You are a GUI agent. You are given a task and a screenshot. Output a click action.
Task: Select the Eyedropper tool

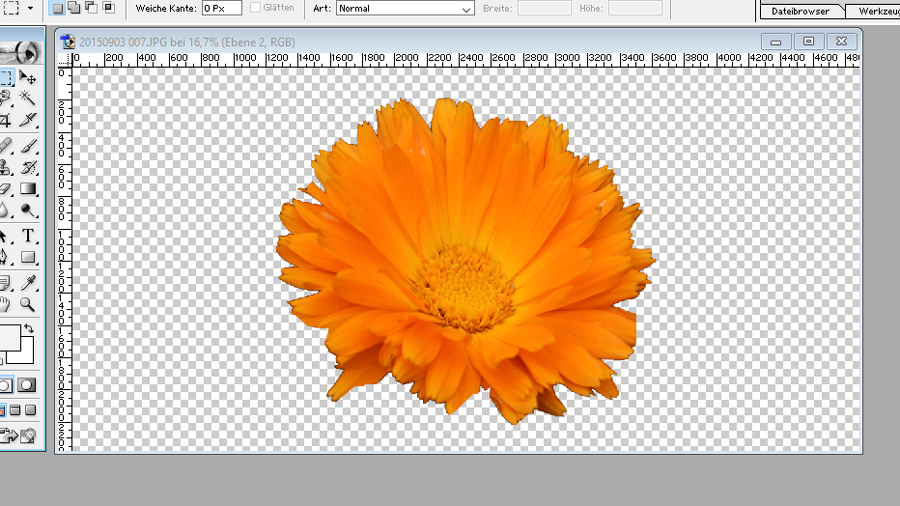28,283
